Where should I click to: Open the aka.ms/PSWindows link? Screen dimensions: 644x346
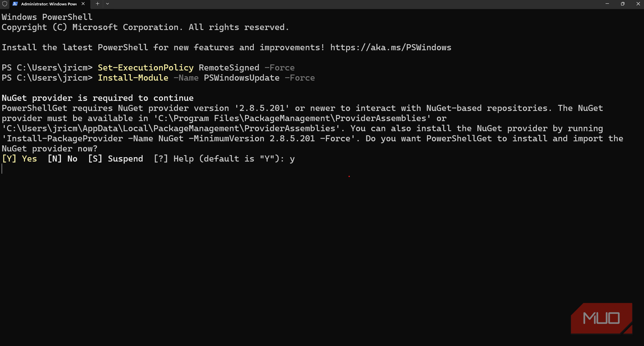[391, 48]
